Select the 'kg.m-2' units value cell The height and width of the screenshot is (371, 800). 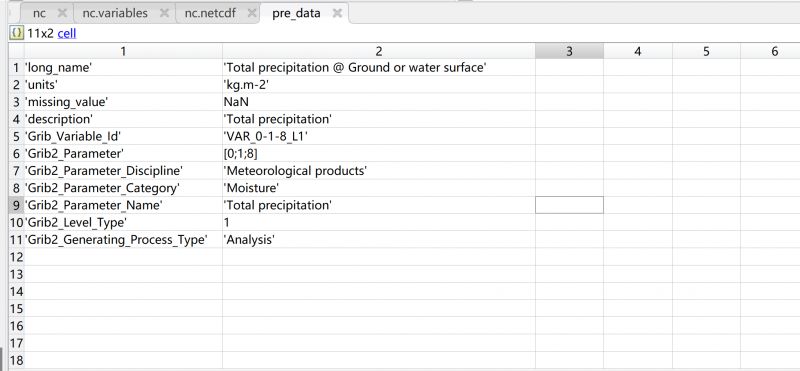[379, 85]
